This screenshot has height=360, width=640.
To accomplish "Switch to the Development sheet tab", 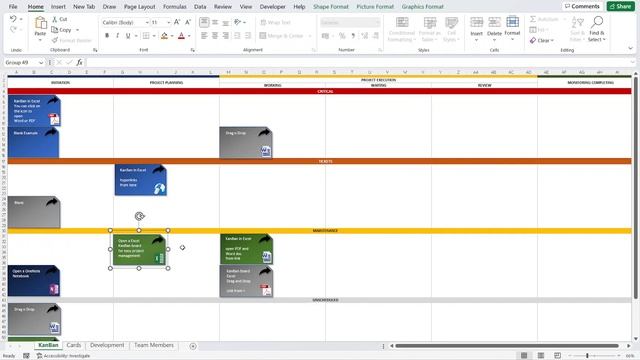I will [x=107, y=345].
